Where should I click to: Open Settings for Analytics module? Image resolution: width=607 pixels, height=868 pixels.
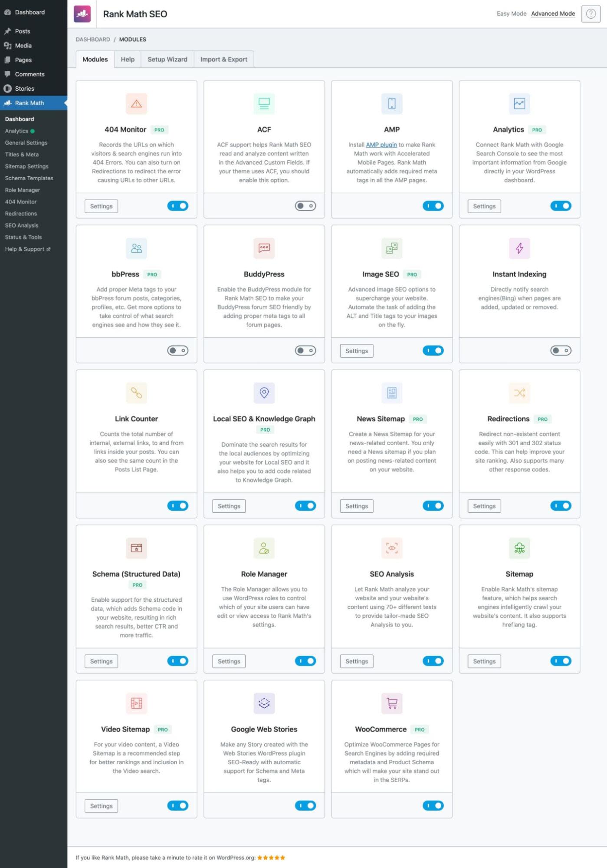tap(484, 206)
